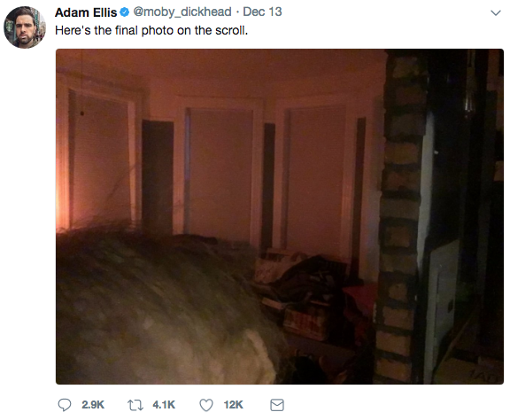Retweet using the arrows icon
Viewport: 510px width, 420px height.
coord(135,405)
